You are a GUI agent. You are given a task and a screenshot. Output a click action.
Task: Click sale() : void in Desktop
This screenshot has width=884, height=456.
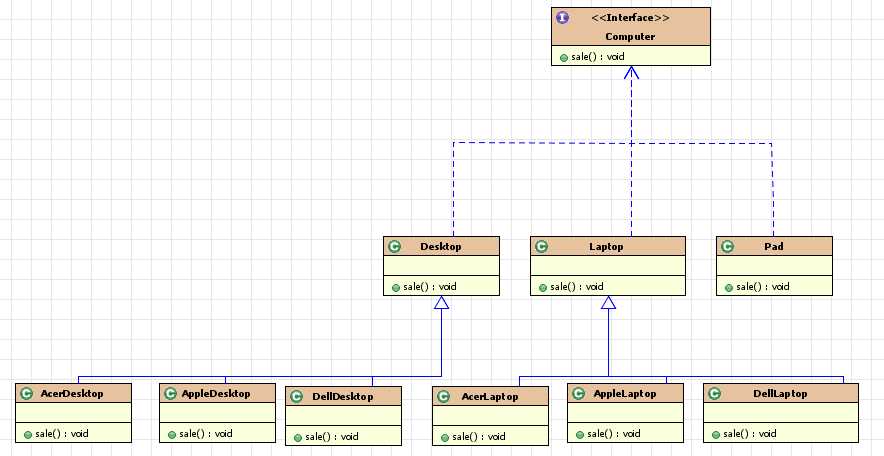pyautogui.click(x=430, y=287)
